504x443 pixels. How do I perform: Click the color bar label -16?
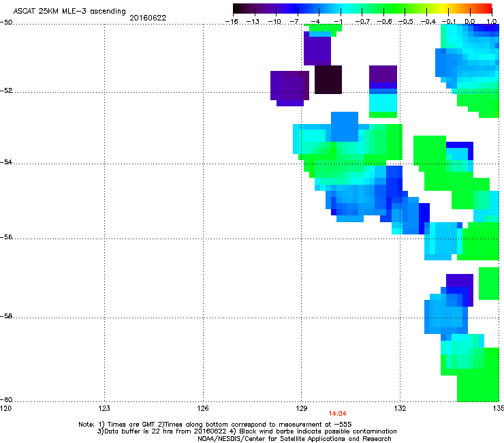coord(232,22)
